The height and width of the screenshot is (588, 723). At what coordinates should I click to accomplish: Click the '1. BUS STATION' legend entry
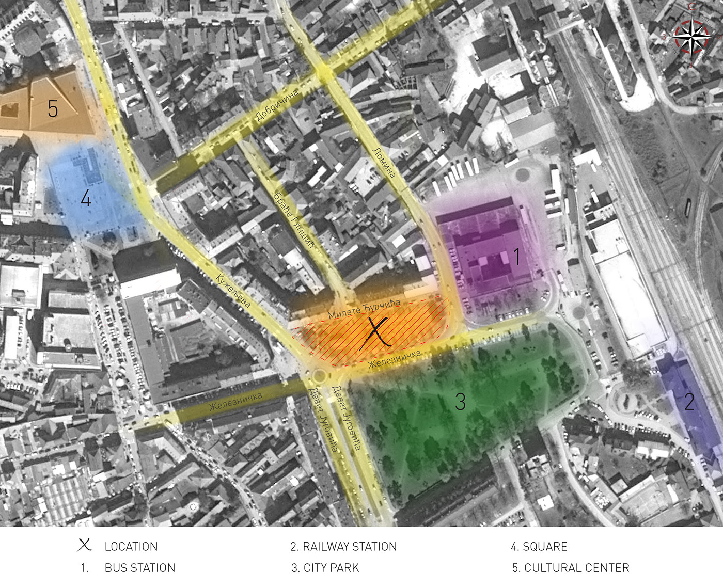(128, 568)
